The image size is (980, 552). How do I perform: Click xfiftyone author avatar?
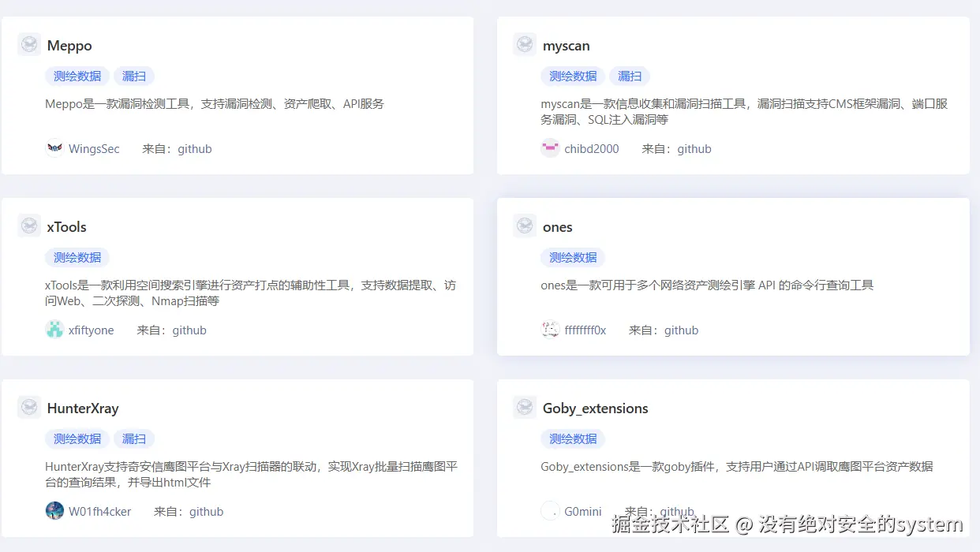[54, 330]
